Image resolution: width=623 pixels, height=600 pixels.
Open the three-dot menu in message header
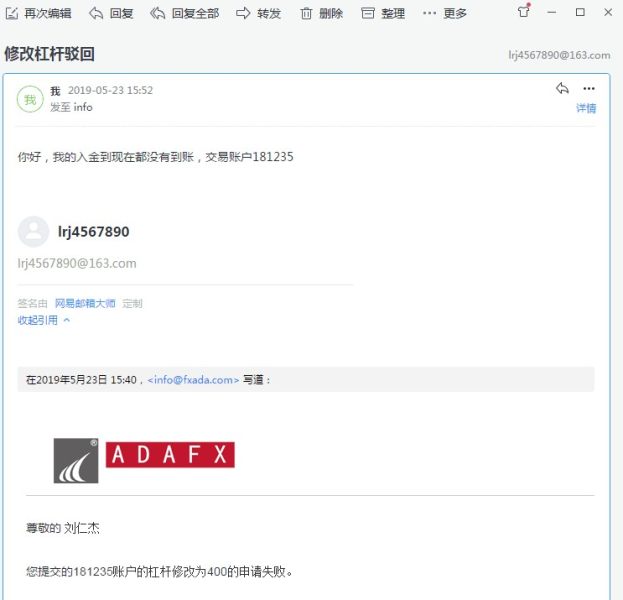(589, 88)
